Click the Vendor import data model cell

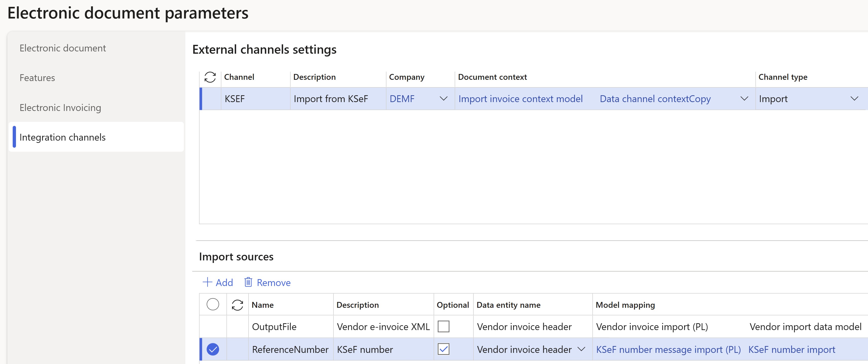[x=805, y=327]
